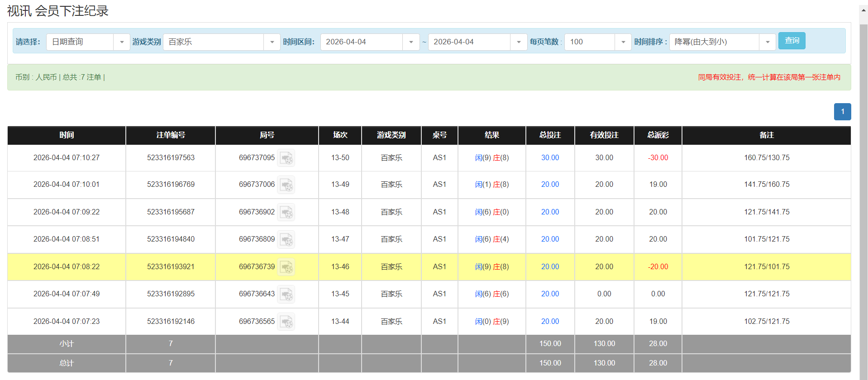Open 20.00 bet link for 07:10:01 row

coord(550,185)
